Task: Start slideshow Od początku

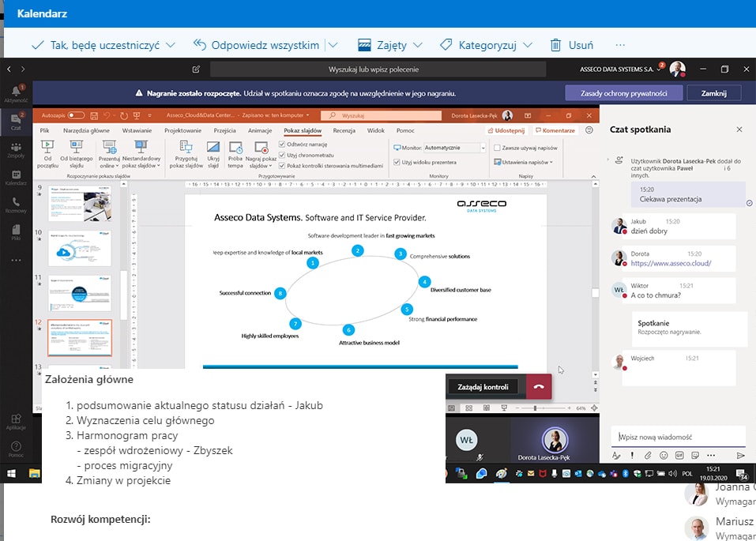Action: pyautogui.click(x=47, y=154)
